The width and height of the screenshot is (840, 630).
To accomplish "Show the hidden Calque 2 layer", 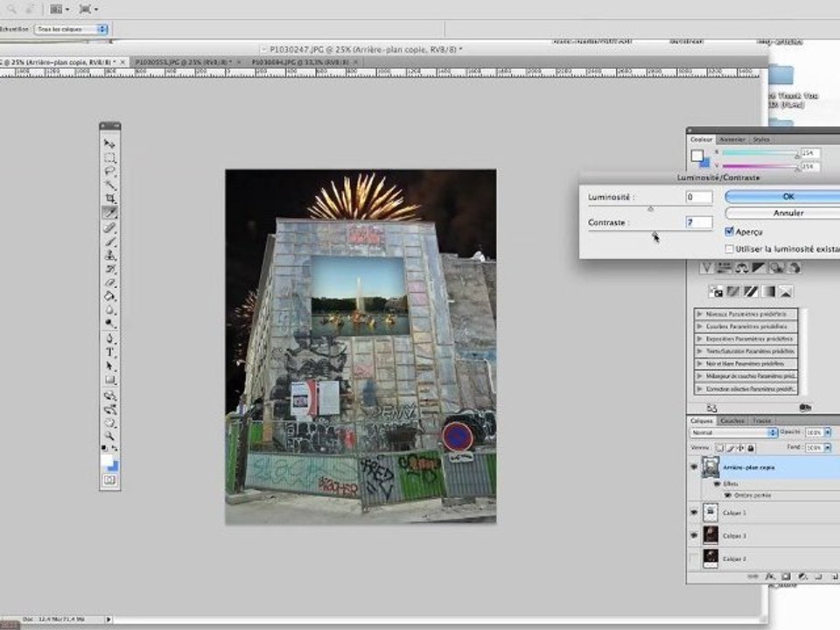I will [694, 558].
